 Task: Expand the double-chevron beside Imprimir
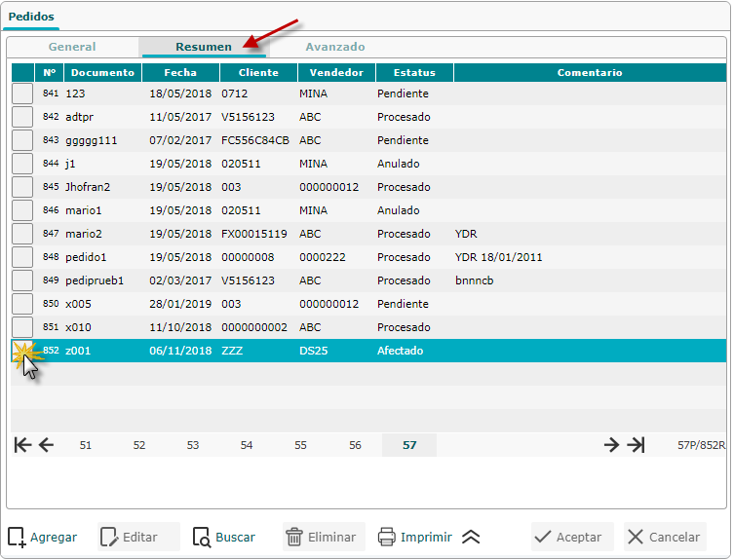(471, 537)
